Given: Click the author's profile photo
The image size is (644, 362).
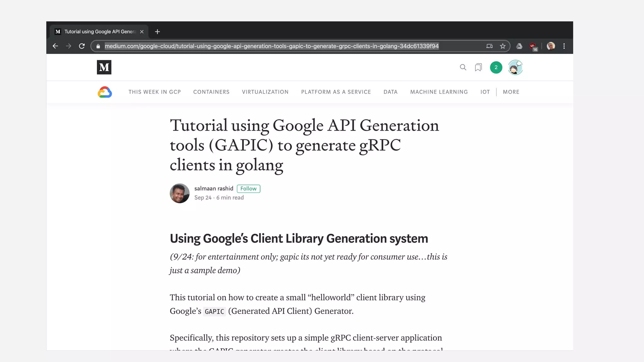Looking at the screenshot, I should tap(180, 193).
